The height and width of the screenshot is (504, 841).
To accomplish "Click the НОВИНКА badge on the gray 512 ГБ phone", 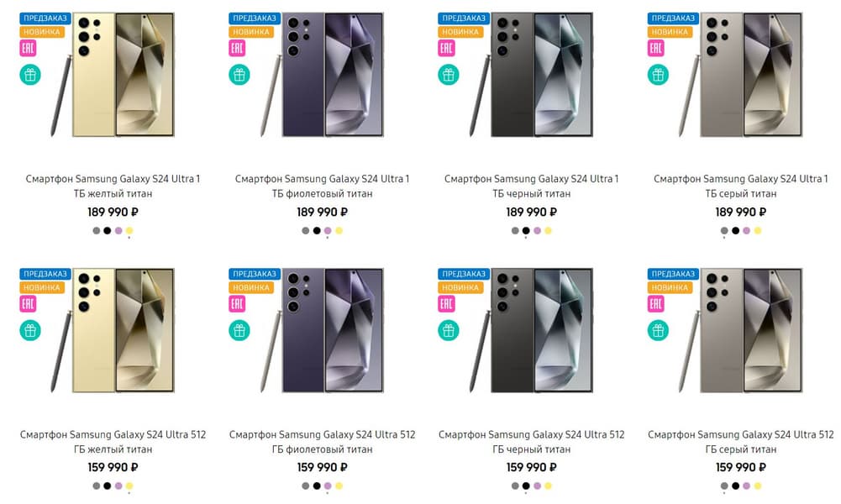I will pos(671,287).
